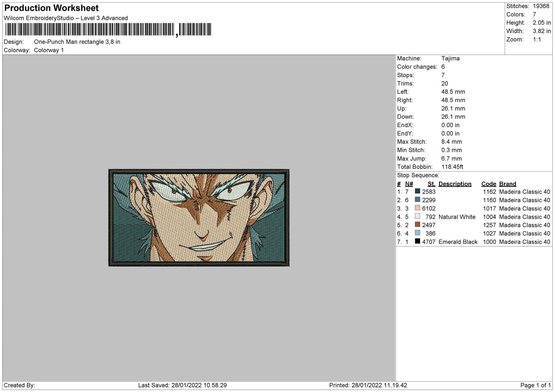Screen dimensions: 555x392
Task: Click thread code 1257 in stop row 5
Action: 490,225
